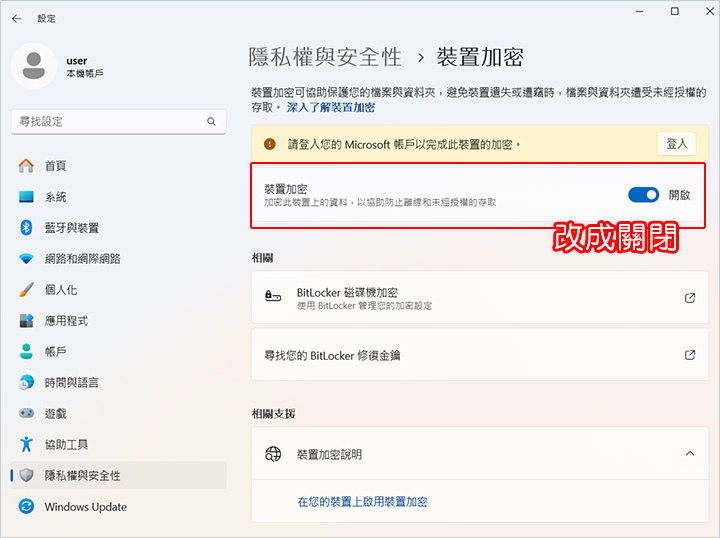The image size is (720, 538).
Task: Click the user 本機帳戶 name text
Action: tap(85, 67)
